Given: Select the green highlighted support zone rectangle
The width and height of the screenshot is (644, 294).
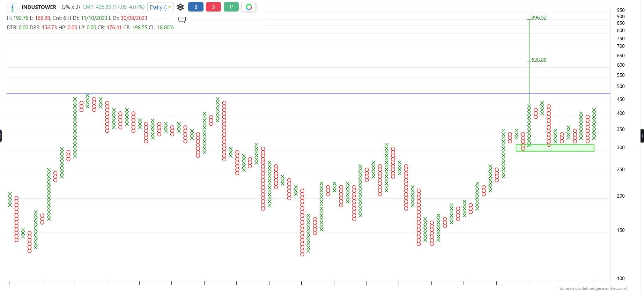Looking at the screenshot, I should [555, 148].
